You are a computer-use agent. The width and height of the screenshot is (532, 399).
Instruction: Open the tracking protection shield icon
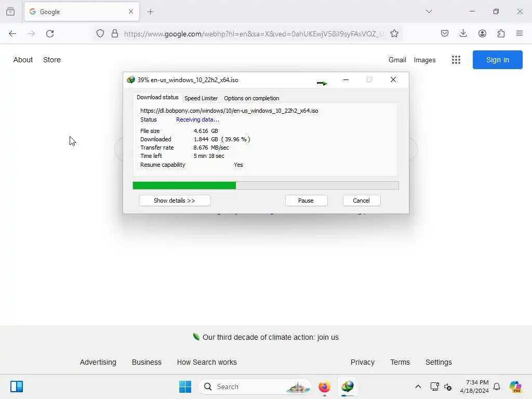100,34
